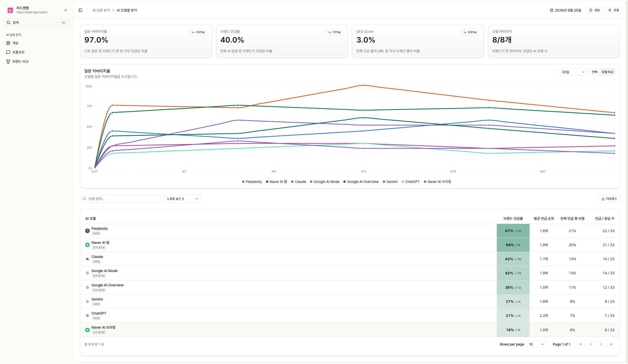Click the Naver AI 브리핑 green logo

(87, 330)
